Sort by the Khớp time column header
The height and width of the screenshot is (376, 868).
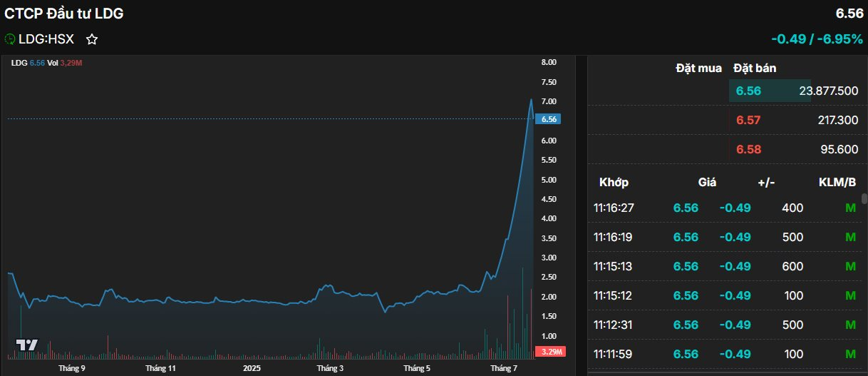(614, 182)
